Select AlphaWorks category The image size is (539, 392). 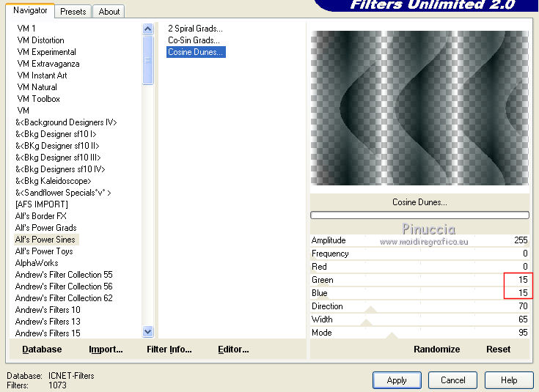click(37, 263)
